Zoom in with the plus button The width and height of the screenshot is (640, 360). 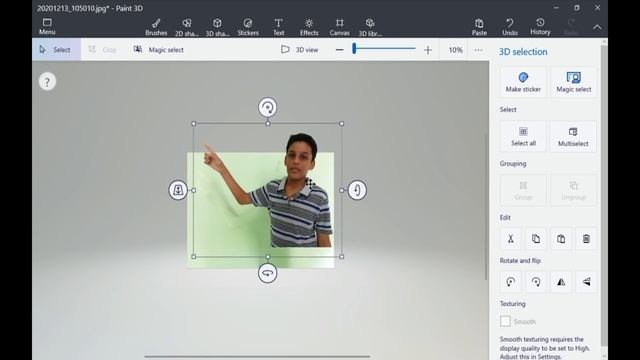click(x=428, y=50)
